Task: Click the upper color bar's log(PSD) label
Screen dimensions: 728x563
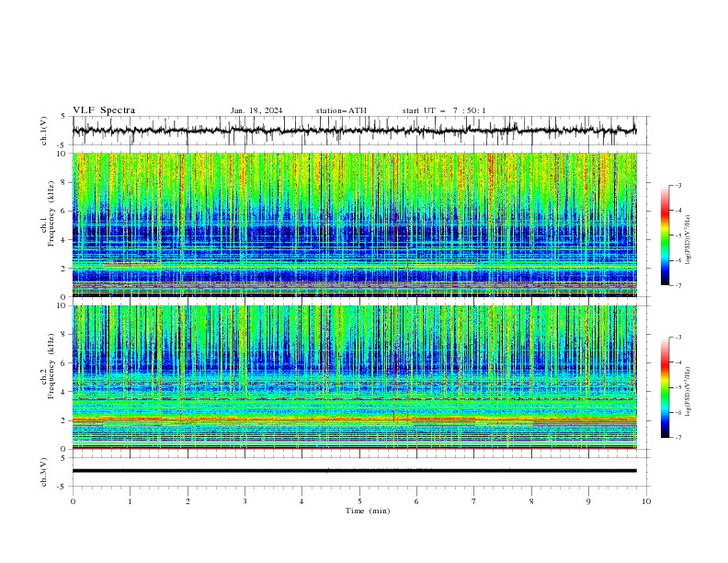Action: click(688, 240)
